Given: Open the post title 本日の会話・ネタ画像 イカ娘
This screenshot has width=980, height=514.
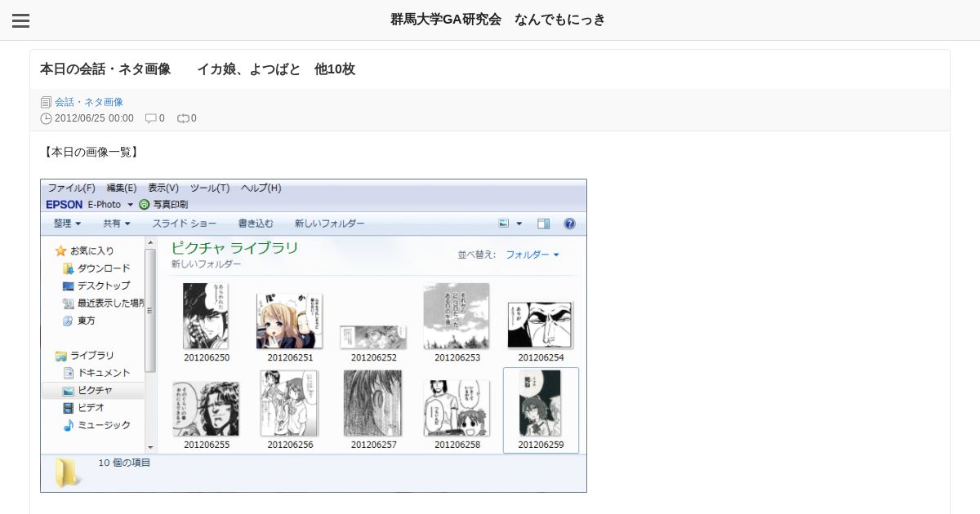Looking at the screenshot, I should pyautogui.click(x=198, y=69).
